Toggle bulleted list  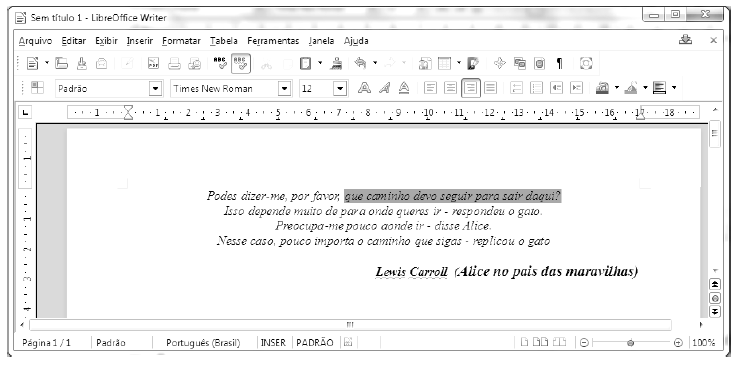(537, 88)
